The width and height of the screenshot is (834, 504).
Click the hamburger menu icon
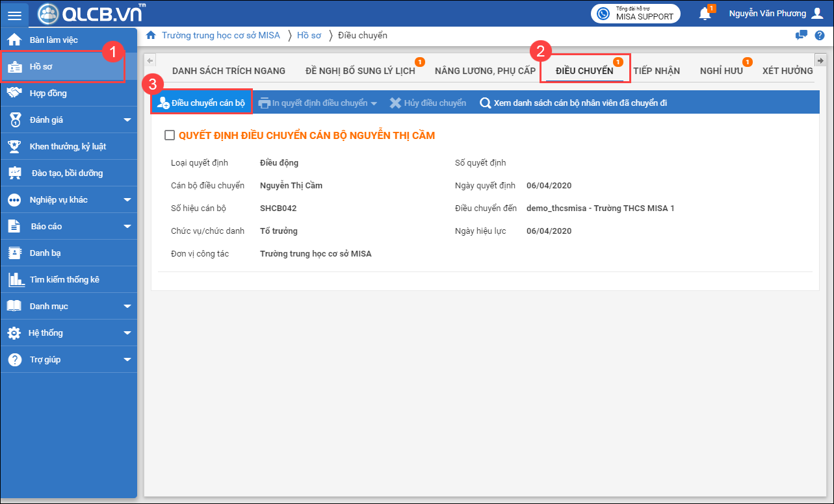click(x=14, y=16)
